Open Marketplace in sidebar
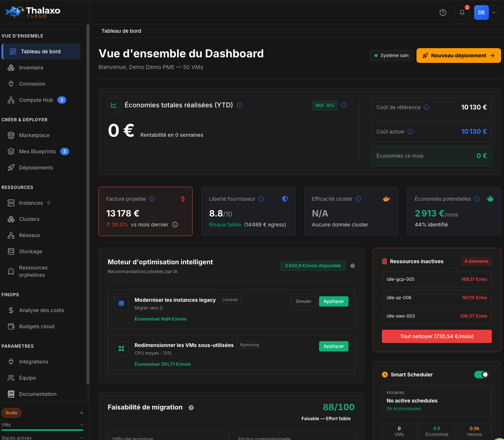 coord(41,135)
